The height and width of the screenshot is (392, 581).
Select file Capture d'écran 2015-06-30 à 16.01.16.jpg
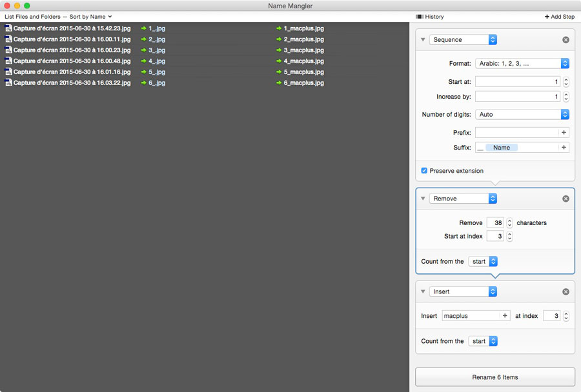(72, 72)
